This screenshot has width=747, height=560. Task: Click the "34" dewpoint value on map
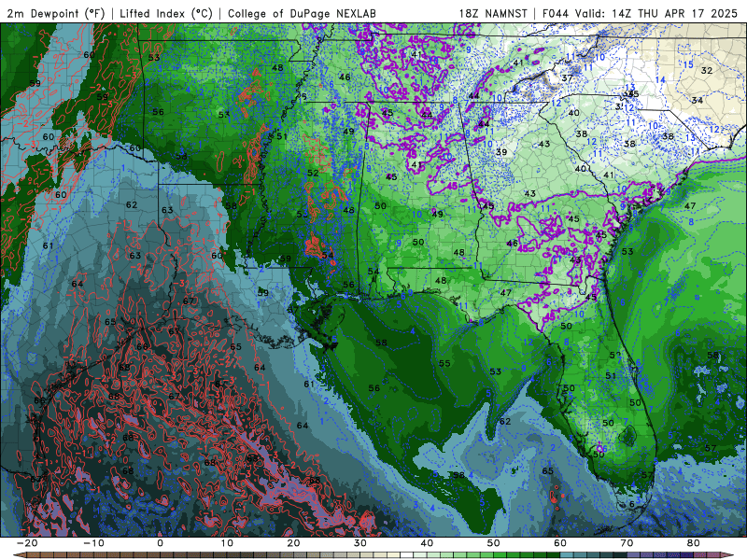coord(697,100)
